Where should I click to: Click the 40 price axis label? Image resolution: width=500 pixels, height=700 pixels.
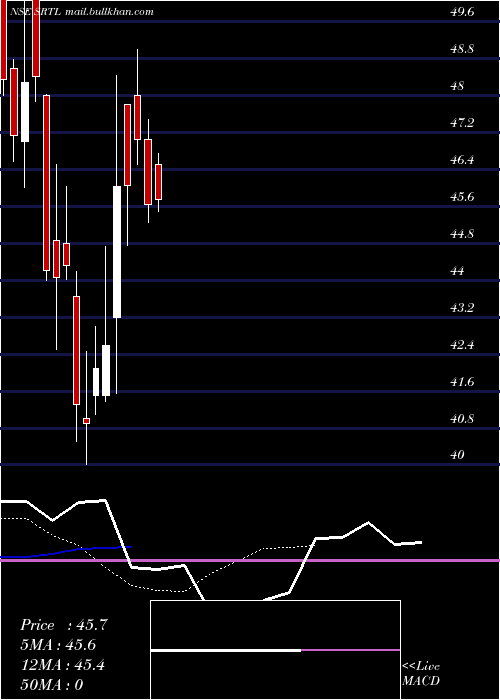[458, 455]
